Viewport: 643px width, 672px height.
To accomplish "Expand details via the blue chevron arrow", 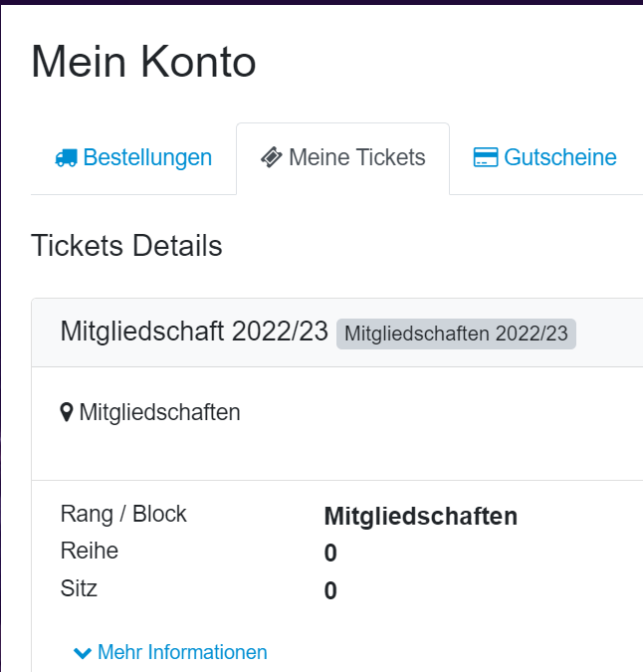I will pos(83,653).
